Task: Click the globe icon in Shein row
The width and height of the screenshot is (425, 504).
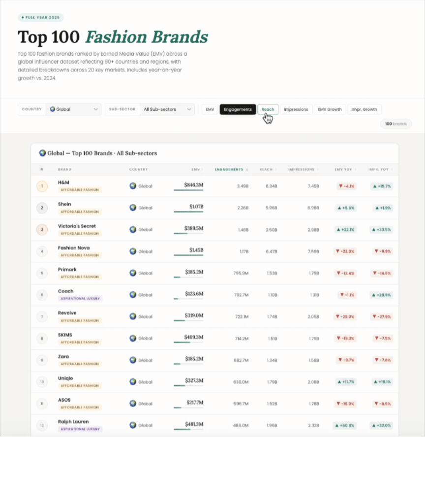Action: tap(133, 208)
